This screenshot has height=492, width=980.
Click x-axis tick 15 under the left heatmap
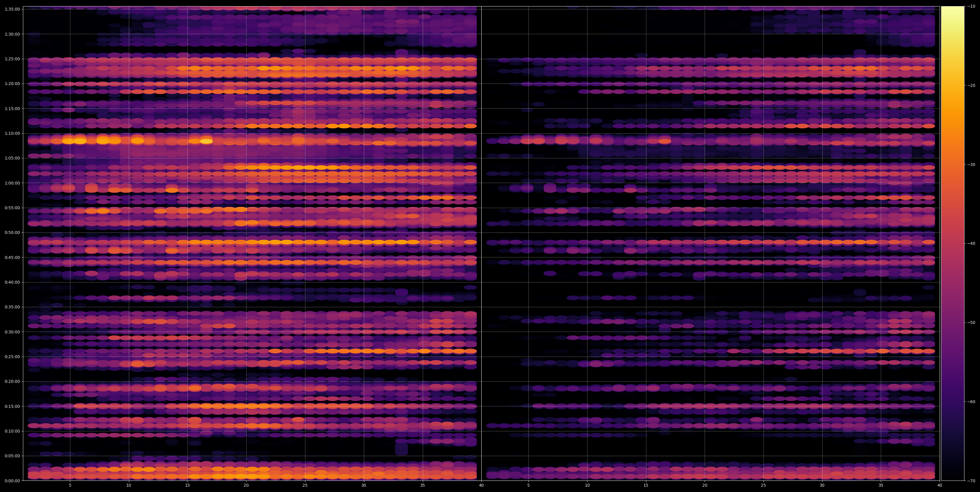(187, 485)
